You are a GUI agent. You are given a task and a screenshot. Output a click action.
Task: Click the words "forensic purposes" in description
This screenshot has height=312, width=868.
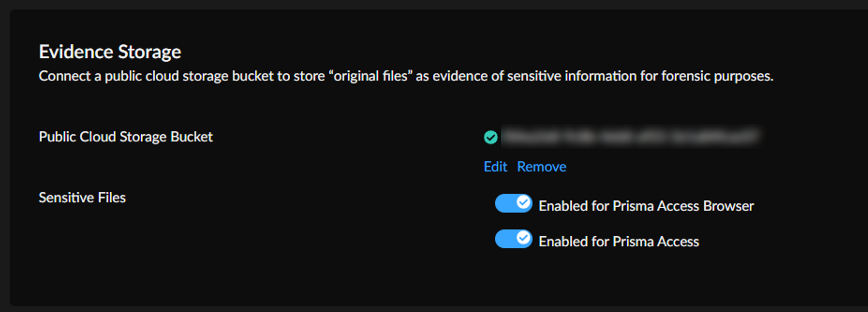(717, 76)
